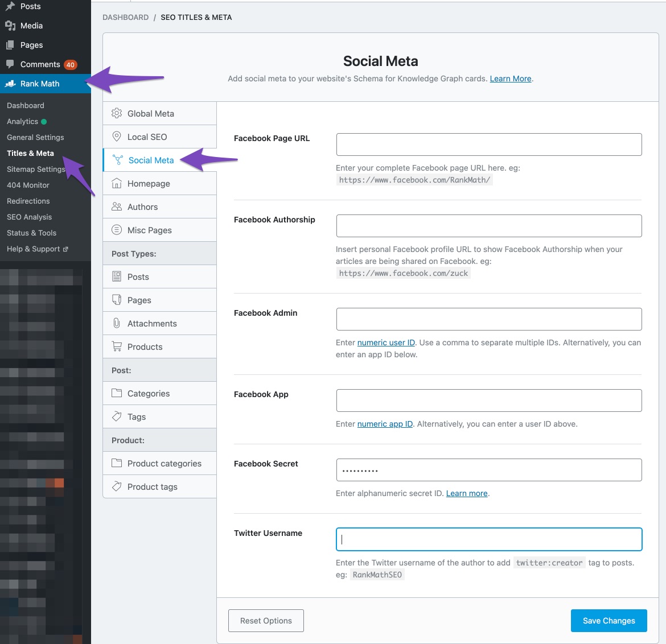
Task: Click the Posts document icon in Post Types
Action: 116,277
